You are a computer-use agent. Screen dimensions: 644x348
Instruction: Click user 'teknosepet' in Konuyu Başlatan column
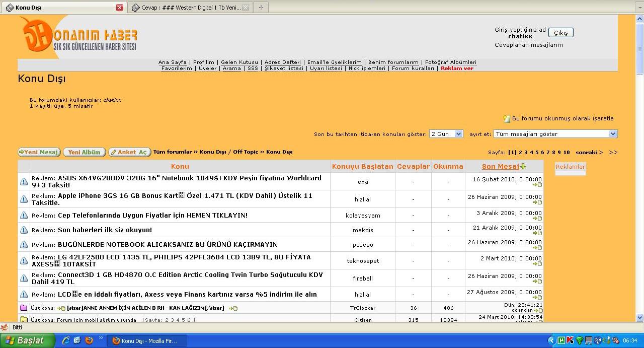coord(363,261)
